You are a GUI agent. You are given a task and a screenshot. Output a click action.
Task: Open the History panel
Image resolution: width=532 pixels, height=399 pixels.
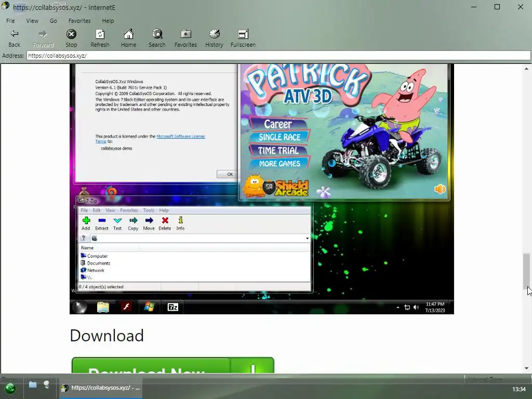click(x=214, y=38)
